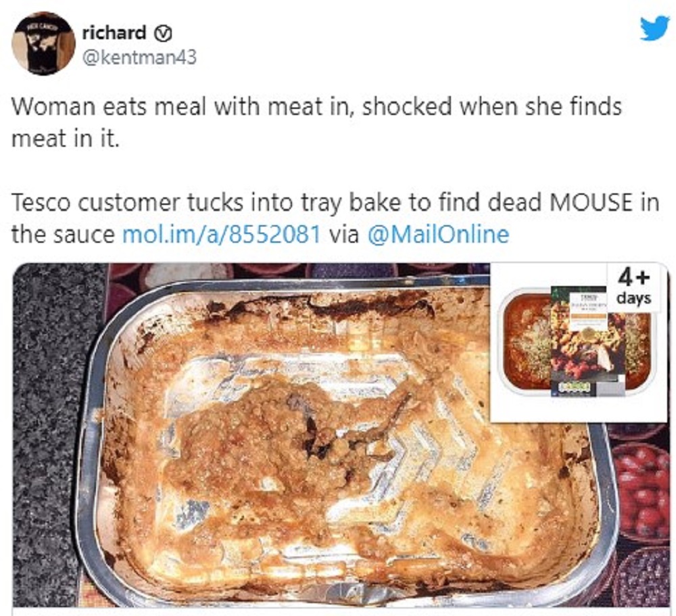Click the 4+ days label
This screenshot has width=676, height=616.
pos(634,287)
